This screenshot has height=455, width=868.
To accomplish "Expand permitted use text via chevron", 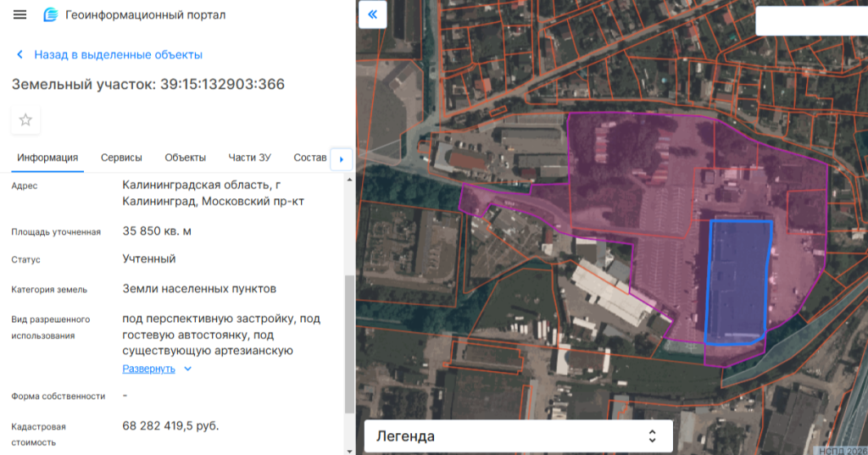I will 188,369.
